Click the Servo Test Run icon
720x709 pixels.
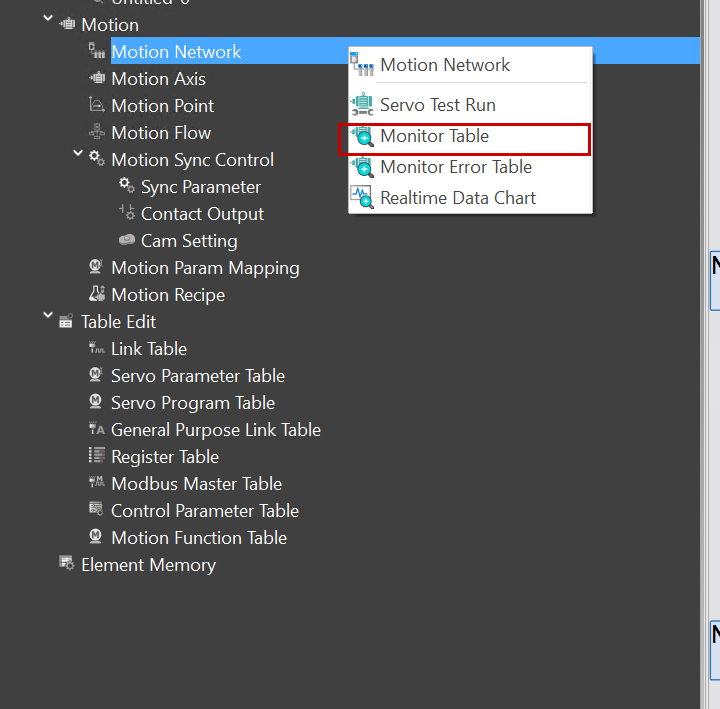coord(362,105)
